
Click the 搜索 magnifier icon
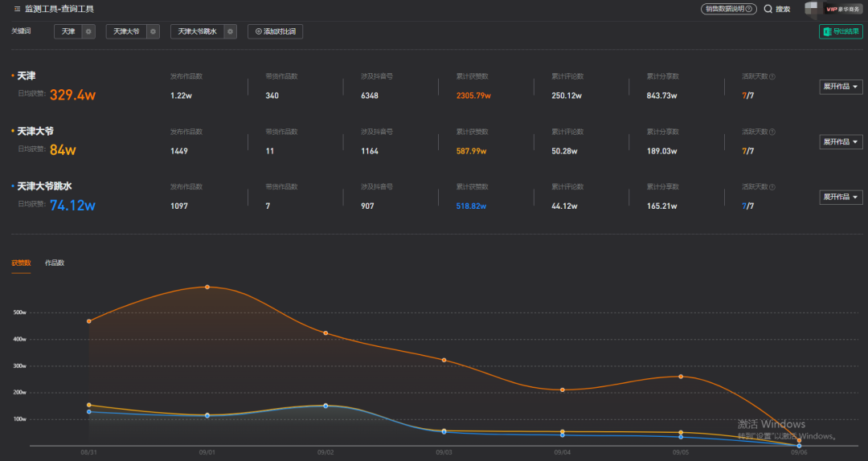(x=768, y=9)
